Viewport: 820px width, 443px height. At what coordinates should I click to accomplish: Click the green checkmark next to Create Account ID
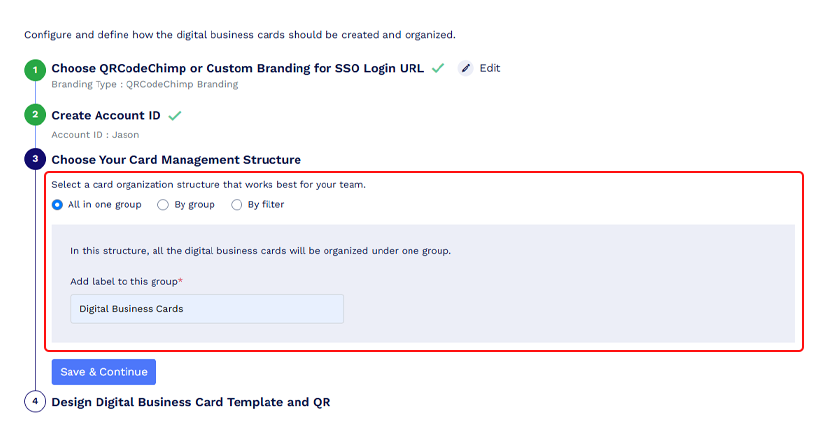point(175,116)
